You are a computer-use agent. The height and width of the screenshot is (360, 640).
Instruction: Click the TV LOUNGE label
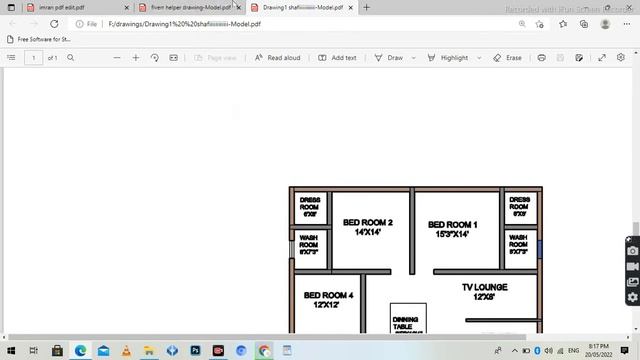coord(484,287)
